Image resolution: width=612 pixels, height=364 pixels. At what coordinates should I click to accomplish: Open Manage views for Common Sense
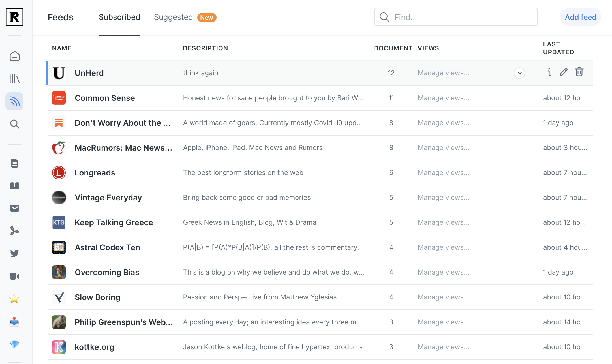click(x=443, y=98)
